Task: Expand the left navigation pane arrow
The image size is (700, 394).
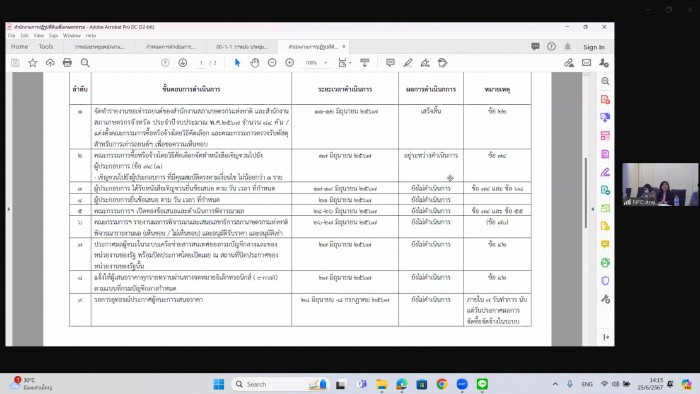Action: pyautogui.click(x=8, y=209)
